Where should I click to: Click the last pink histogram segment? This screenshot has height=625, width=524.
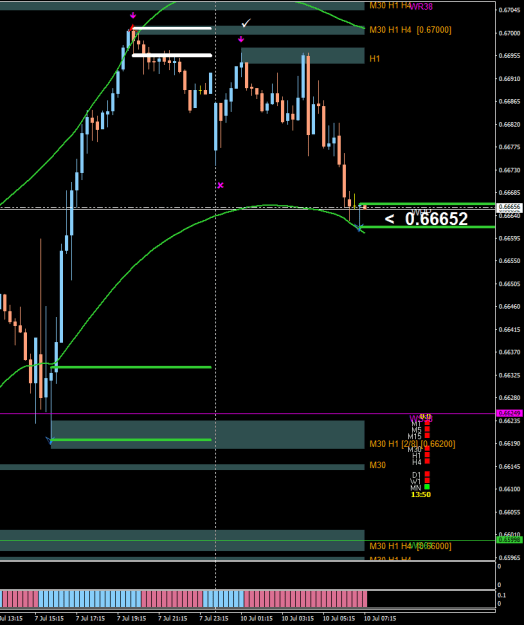point(305,599)
